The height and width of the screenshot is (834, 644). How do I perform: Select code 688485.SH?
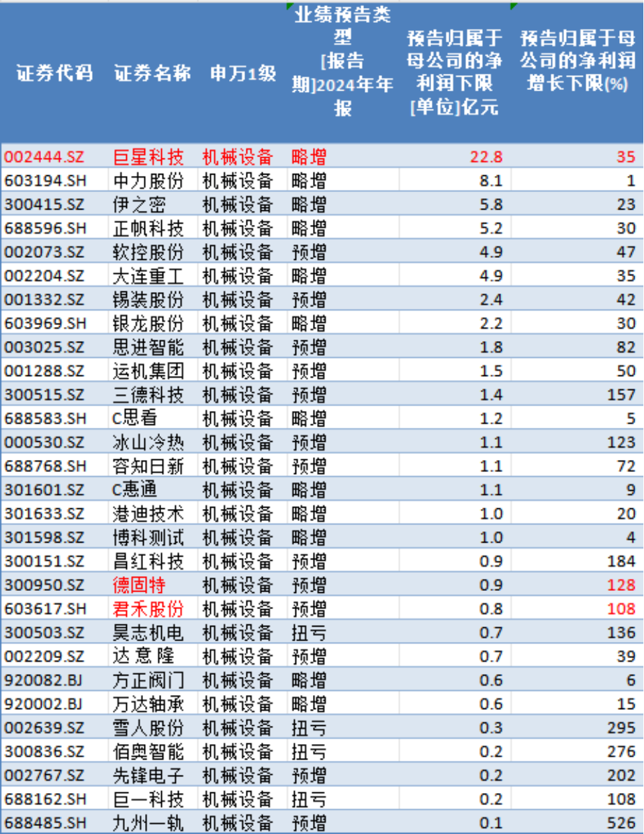coord(45,823)
